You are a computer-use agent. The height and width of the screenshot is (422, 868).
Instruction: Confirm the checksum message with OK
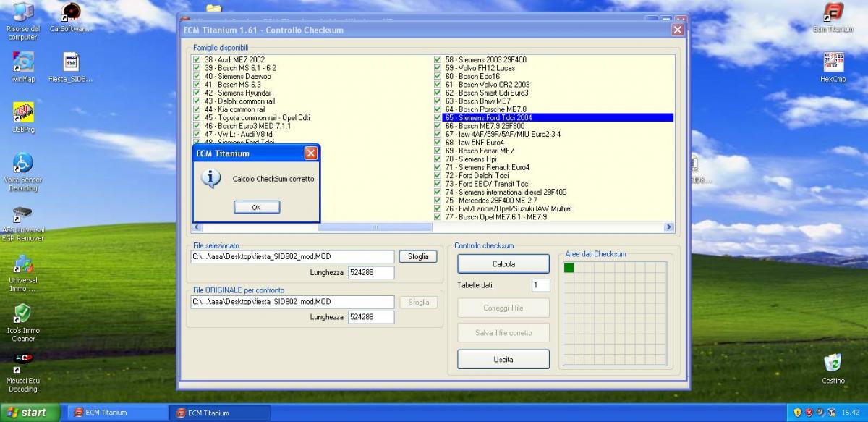tap(256, 207)
